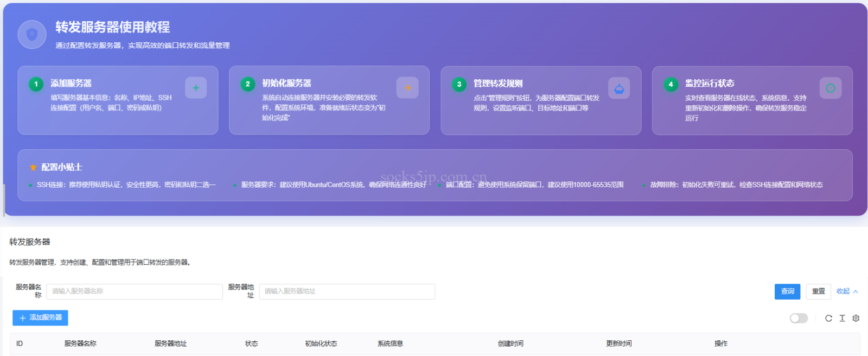This screenshot has width=868, height=356.
Task: Collapse the search form via 收起
Action: [x=847, y=291]
